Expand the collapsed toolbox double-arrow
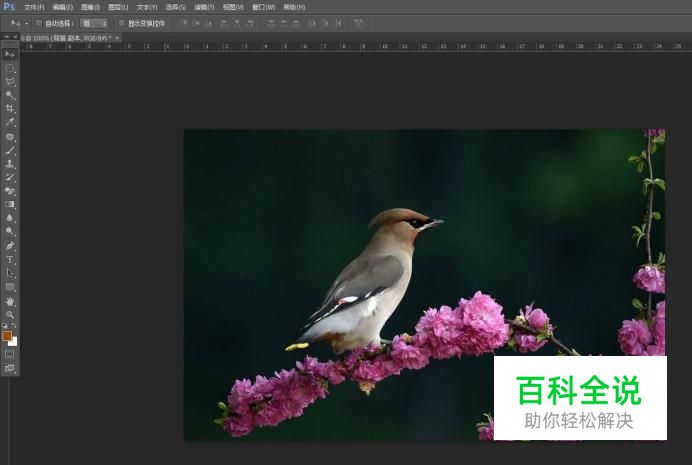Image resolution: width=692 pixels, height=465 pixels. pyautogui.click(x=5, y=38)
